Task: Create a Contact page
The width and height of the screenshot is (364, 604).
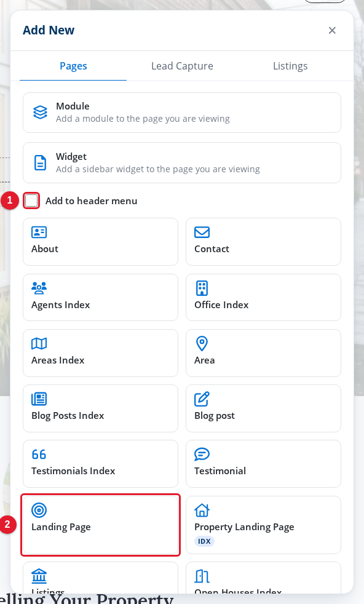Action: (263, 242)
